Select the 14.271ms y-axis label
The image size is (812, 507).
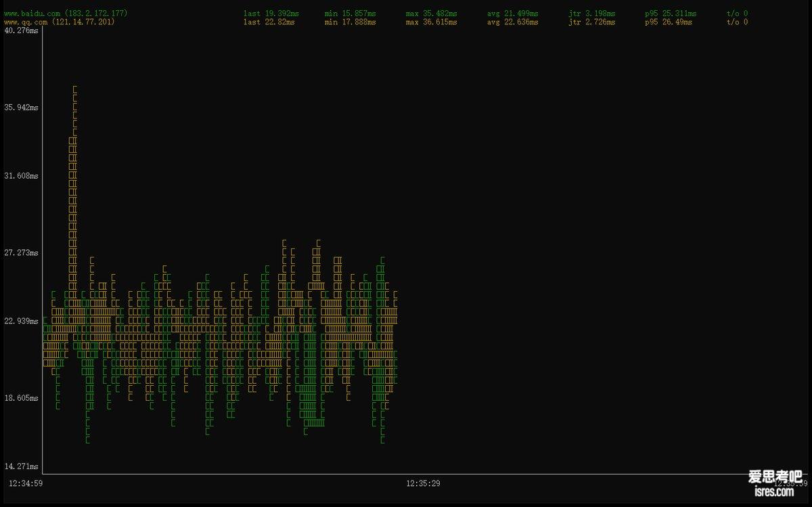click(x=22, y=466)
